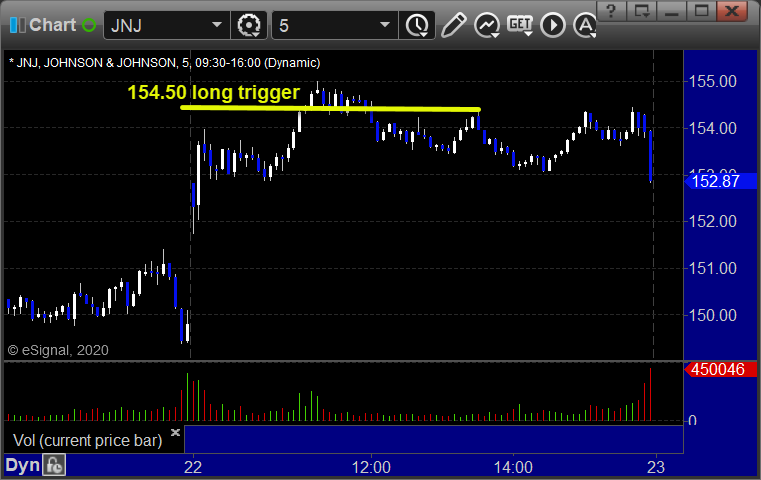The width and height of the screenshot is (761, 480).
Task: Click the 154.00 price axis label
Action: tap(712, 128)
